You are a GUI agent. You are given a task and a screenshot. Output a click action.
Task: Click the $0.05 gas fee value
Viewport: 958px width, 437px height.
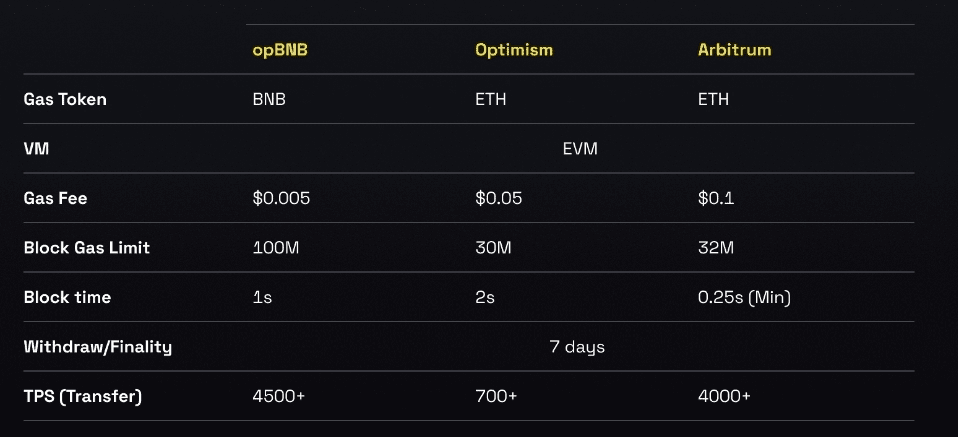point(499,198)
